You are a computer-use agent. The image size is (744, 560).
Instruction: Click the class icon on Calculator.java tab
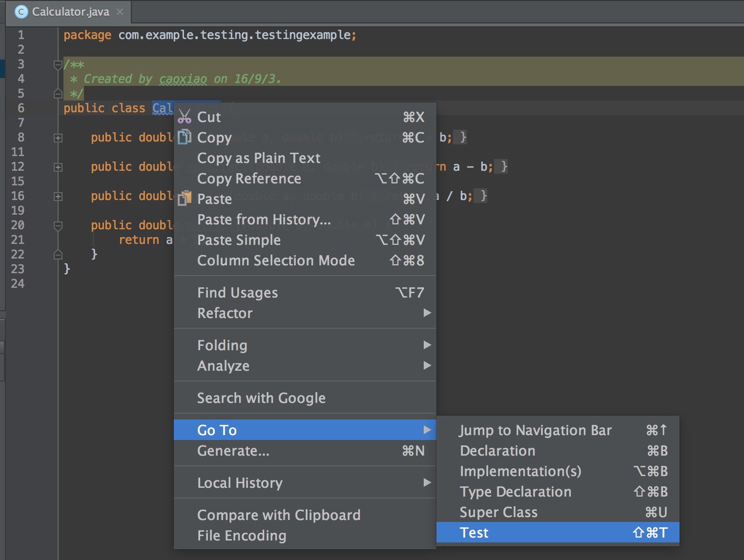tap(21, 12)
